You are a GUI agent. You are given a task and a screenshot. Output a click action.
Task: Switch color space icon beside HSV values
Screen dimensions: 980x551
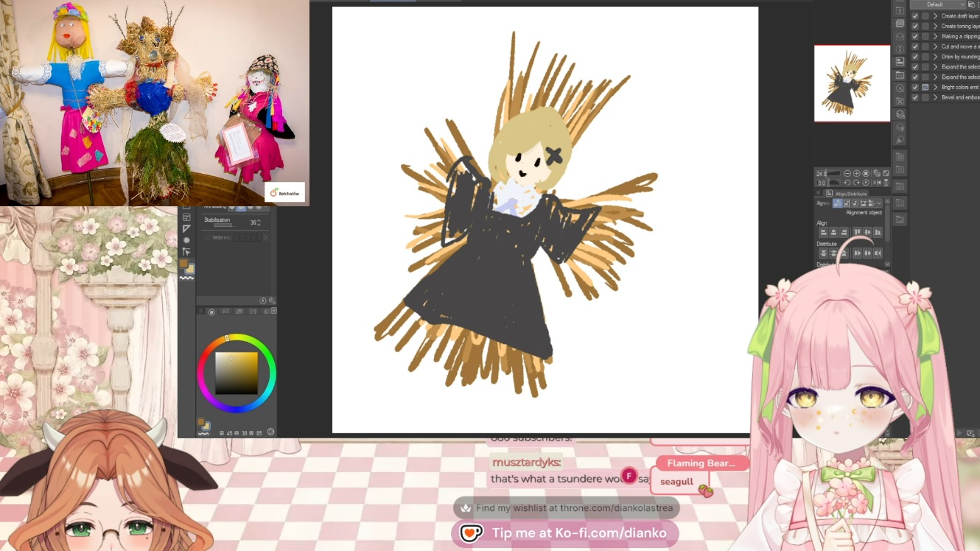click(x=270, y=432)
